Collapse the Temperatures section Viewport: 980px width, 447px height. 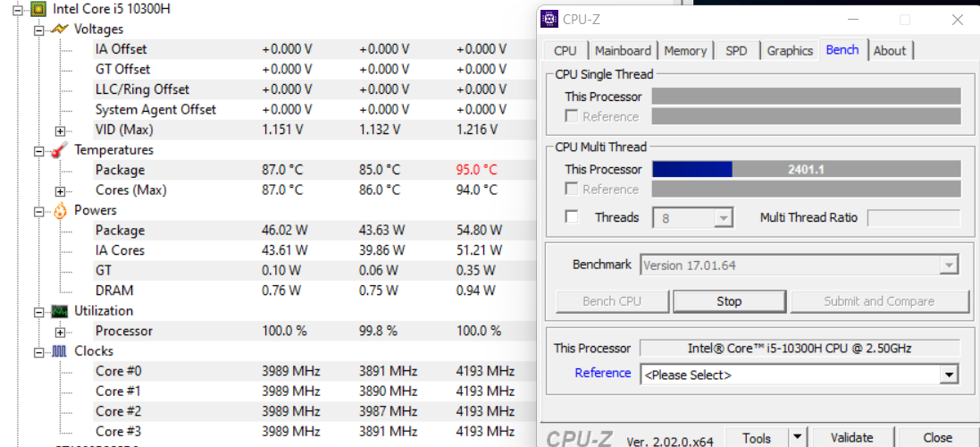[x=38, y=151]
